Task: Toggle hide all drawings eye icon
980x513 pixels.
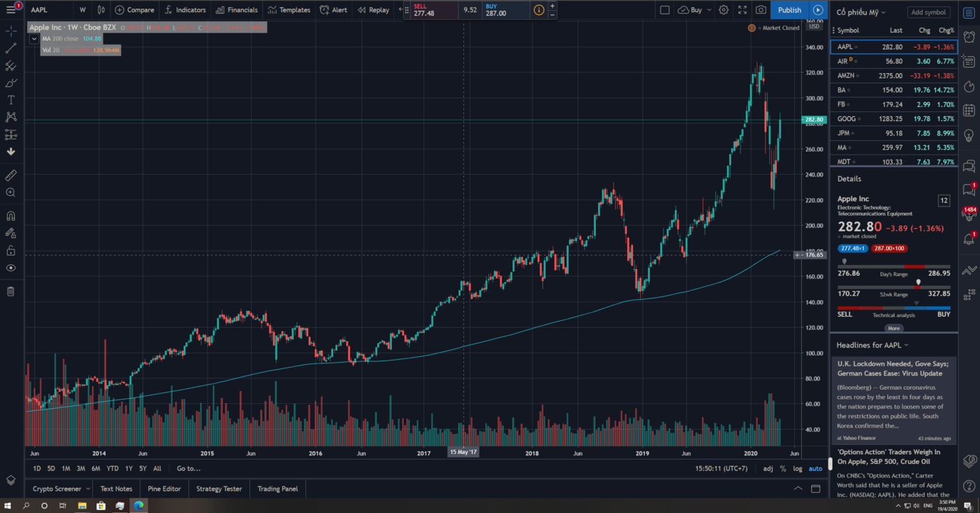Action: click(x=11, y=268)
